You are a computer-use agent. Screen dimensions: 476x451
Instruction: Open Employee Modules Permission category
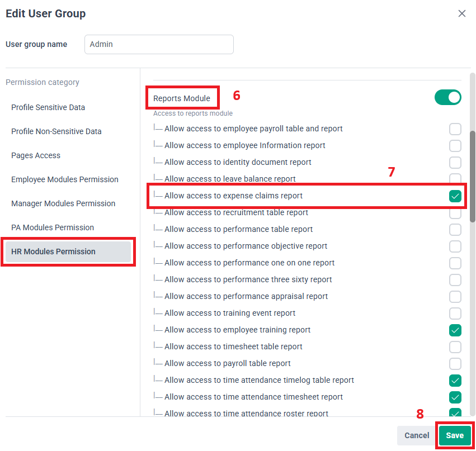(65, 179)
